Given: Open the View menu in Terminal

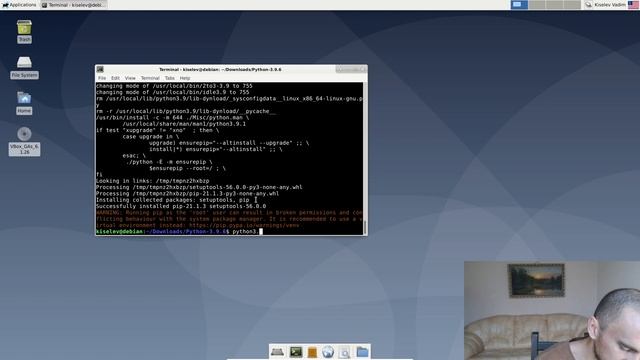Looking at the screenshot, I should tap(130, 78).
